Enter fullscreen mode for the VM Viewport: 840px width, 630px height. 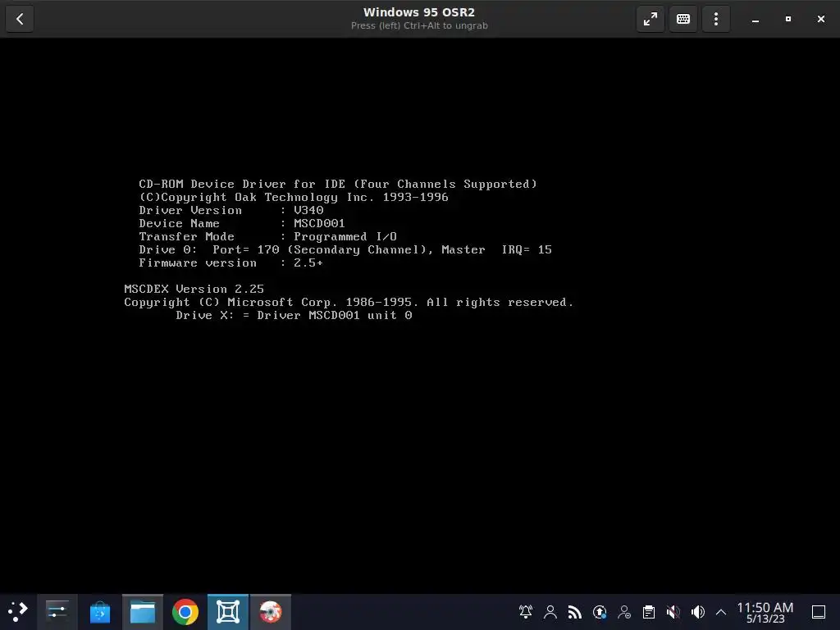point(651,20)
